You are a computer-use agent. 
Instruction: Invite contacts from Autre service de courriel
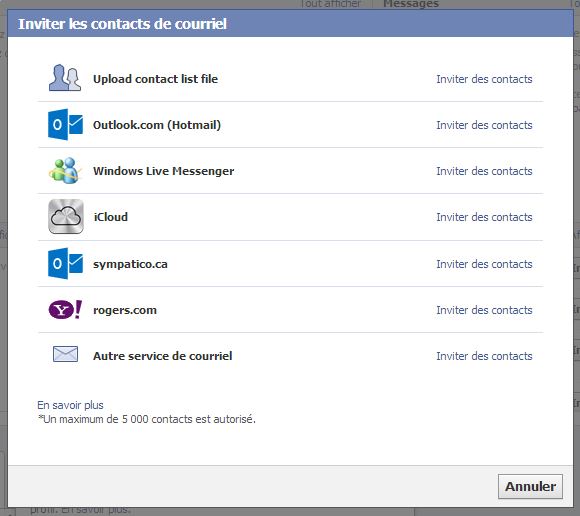tap(484, 356)
